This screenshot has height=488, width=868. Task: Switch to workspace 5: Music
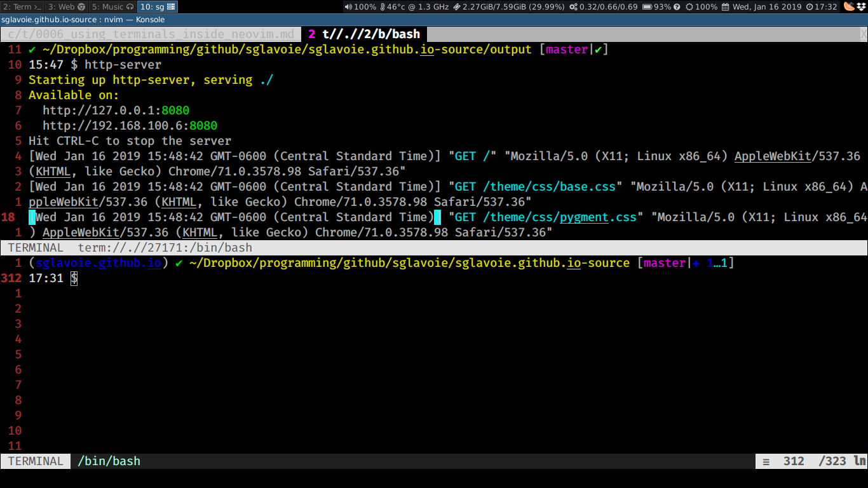(x=112, y=6)
